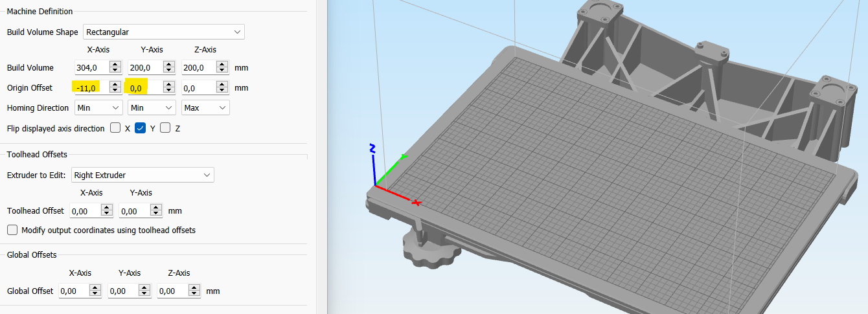Screen dimensions: 868x314
Task: Decrease the Build Volume Y-Axis with down arrow
Action: pyautogui.click(x=169, y=71)
